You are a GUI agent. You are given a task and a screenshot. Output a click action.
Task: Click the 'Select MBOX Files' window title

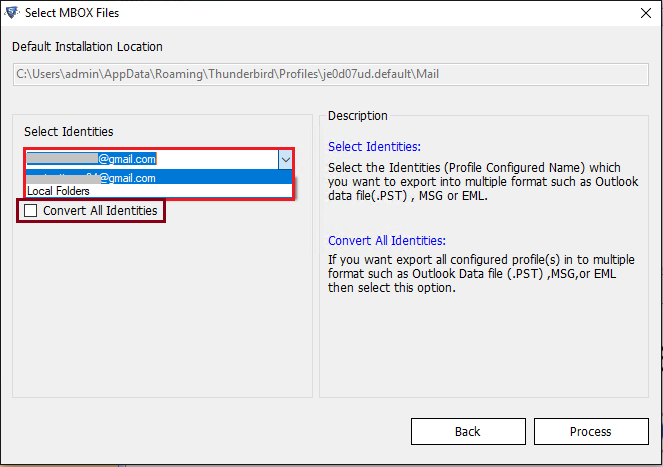(x=72, y=13)
